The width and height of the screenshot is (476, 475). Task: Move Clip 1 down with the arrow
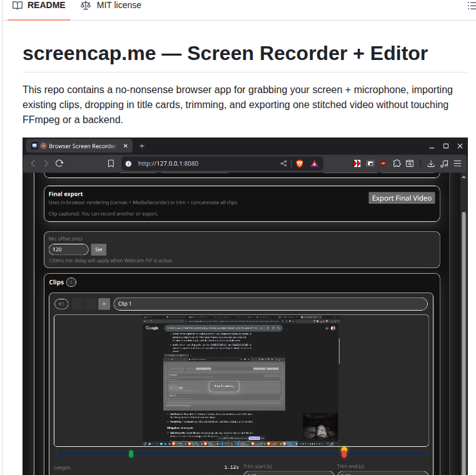[91, 304]
